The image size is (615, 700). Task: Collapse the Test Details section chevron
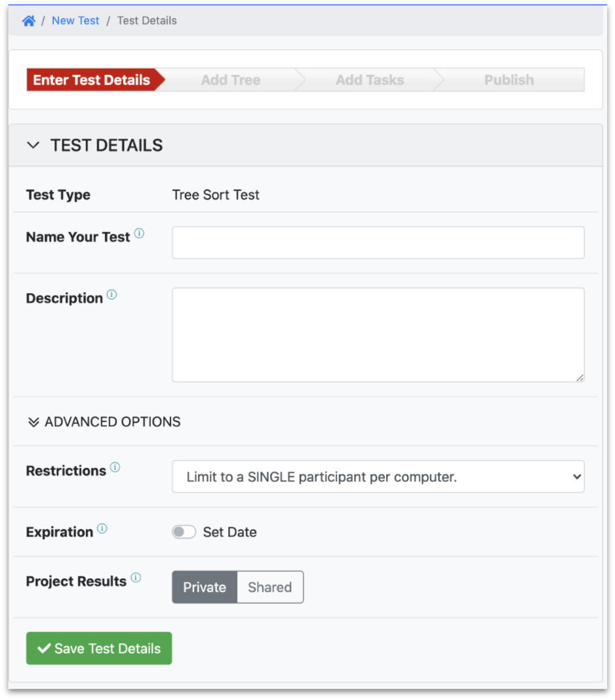(x=33, y=146)
